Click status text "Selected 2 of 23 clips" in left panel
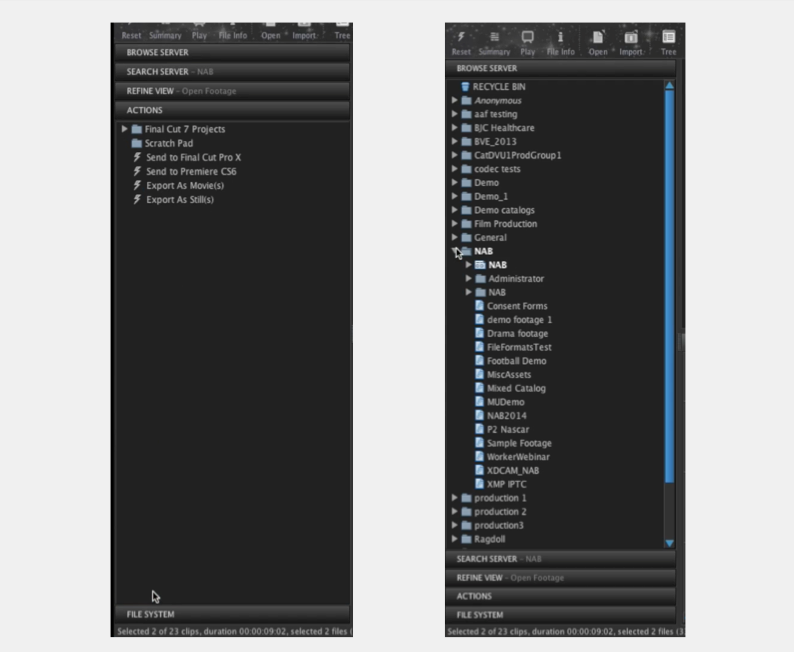The height and width of the screenshot is (652, 794). point(160,631)
